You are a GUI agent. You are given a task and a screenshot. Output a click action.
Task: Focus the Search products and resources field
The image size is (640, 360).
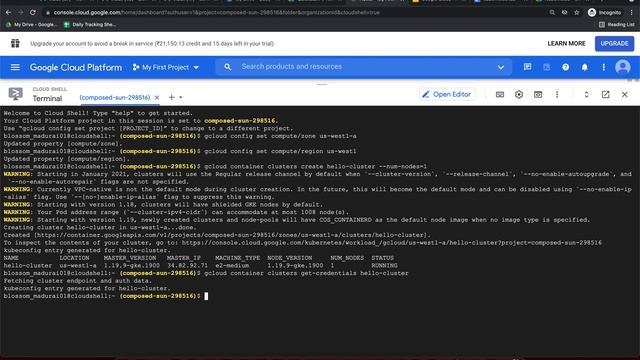click(x=363, y=67)
